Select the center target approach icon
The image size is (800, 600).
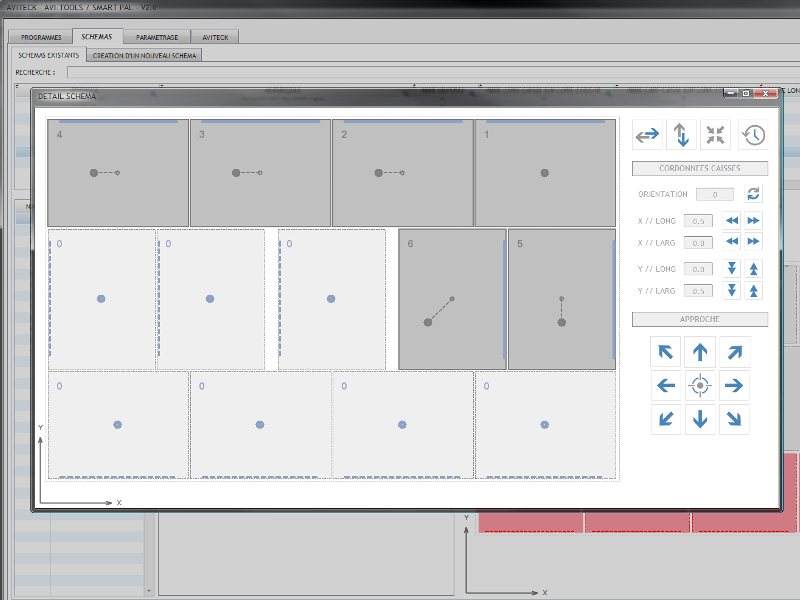(x=700, y=386)
